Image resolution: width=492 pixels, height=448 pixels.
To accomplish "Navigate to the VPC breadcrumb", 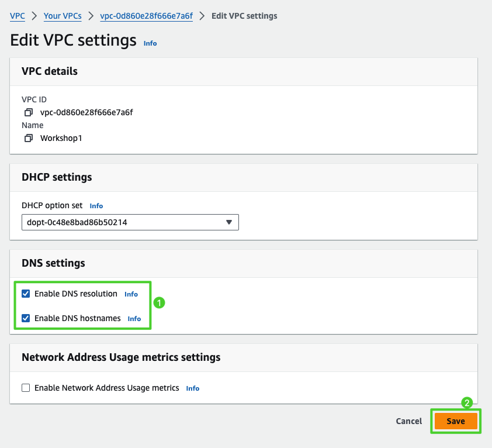I will coord(17,16).
